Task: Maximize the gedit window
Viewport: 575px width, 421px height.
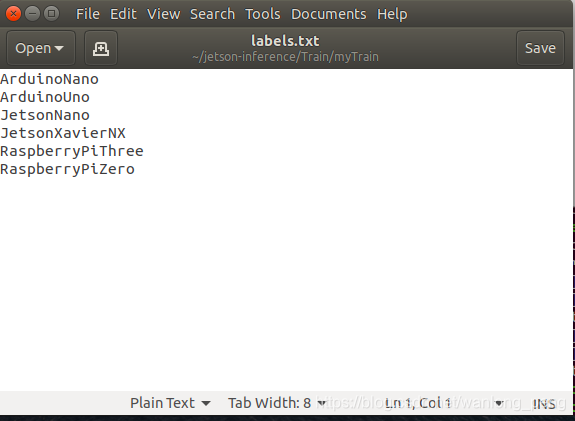Action: (51, 14)
